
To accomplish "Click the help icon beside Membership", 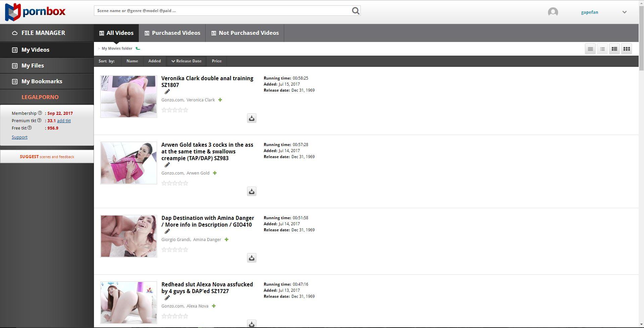I will coord(40,113).
